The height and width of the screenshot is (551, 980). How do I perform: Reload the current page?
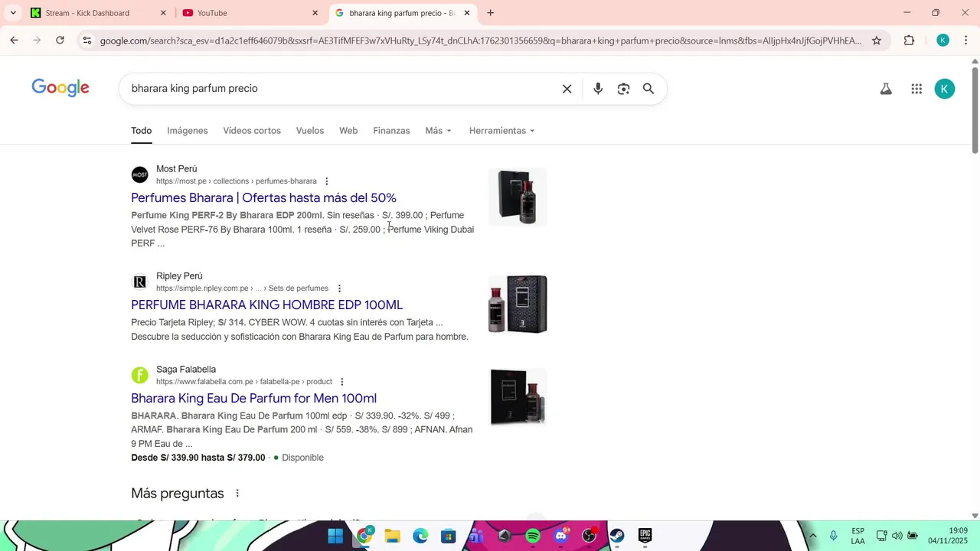[x=60, y=41]
